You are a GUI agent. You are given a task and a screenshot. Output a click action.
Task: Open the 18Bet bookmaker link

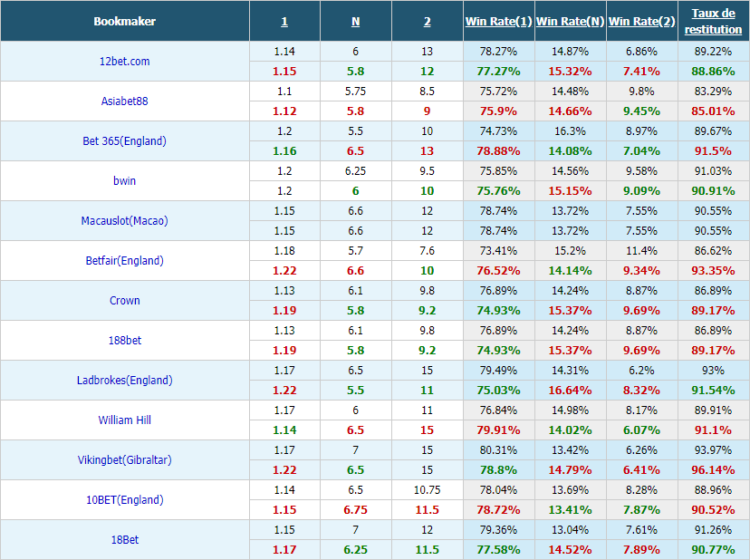tap(124, 540)
